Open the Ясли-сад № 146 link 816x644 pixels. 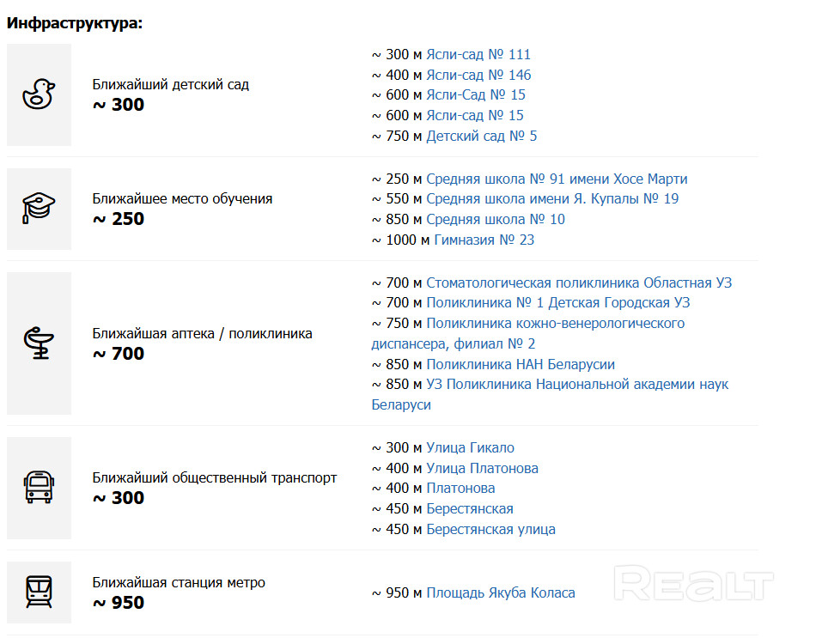coord(478,75)
